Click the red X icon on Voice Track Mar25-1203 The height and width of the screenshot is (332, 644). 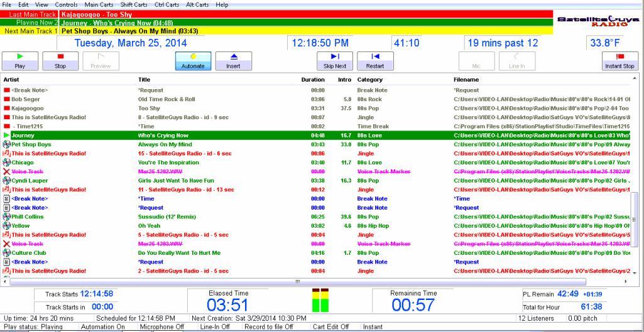pyautogui.click(x=6, y=244)
